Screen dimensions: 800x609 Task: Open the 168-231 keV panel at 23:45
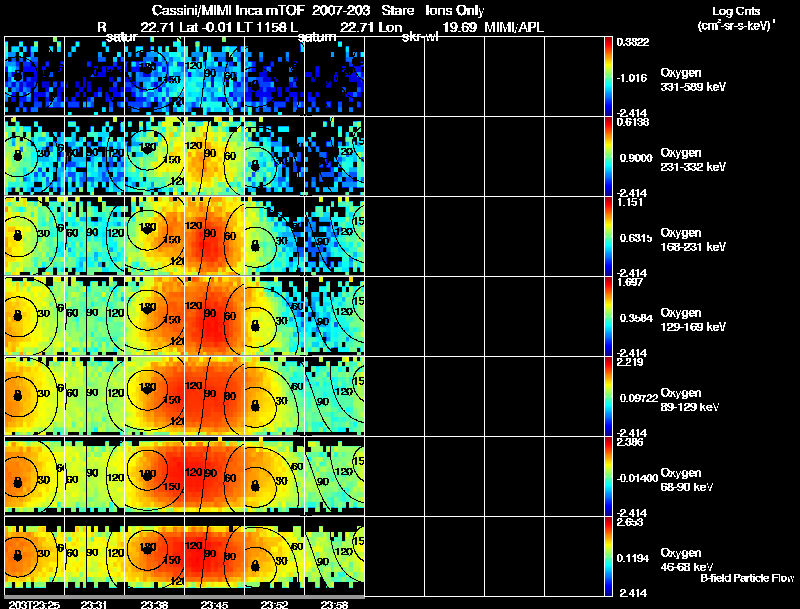pos(214,236)
